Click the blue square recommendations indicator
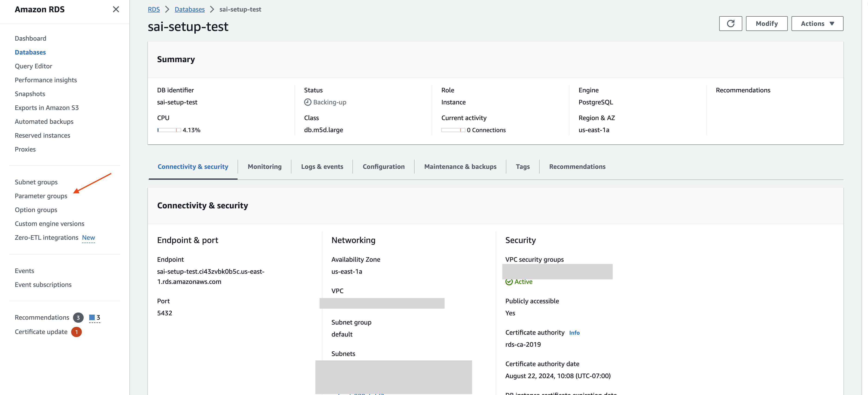868x395 pixels. pos(92,317)
